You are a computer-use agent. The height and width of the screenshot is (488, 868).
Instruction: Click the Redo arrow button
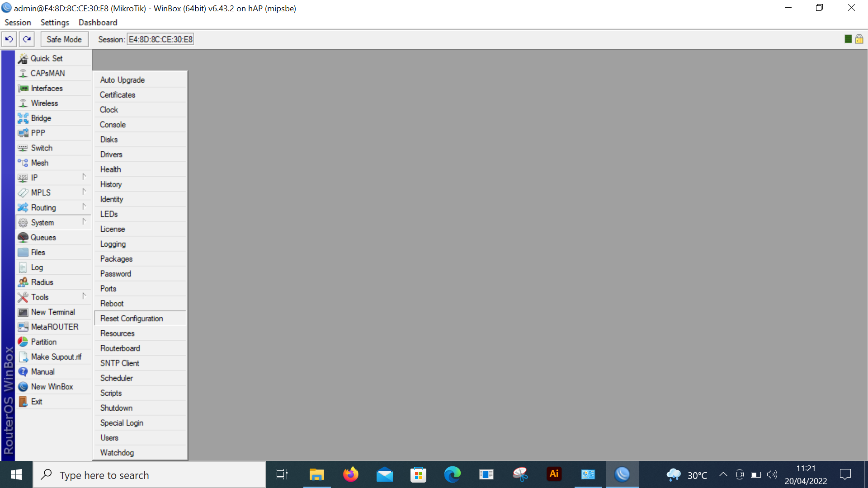(27, 39)
